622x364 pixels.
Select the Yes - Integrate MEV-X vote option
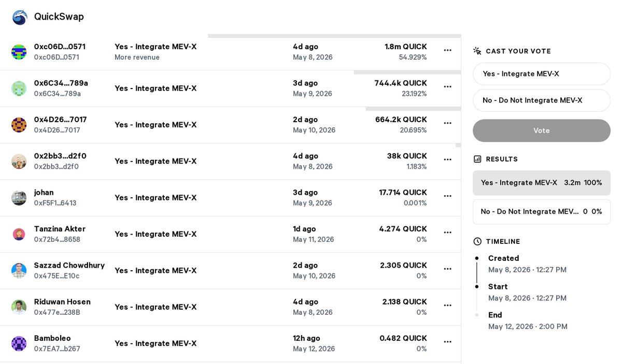[x=542, y=74]
